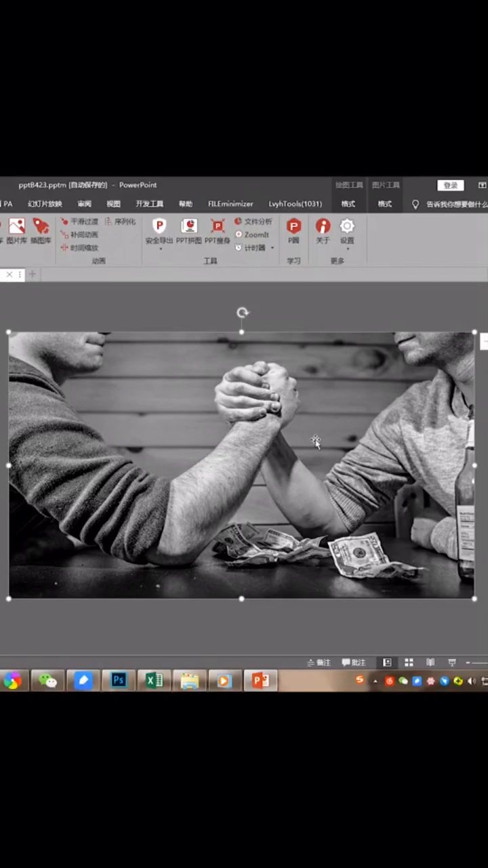488x868 pixels.
Task: Click the 安全导出 (safe export) icon
Action: click(159, 226)
